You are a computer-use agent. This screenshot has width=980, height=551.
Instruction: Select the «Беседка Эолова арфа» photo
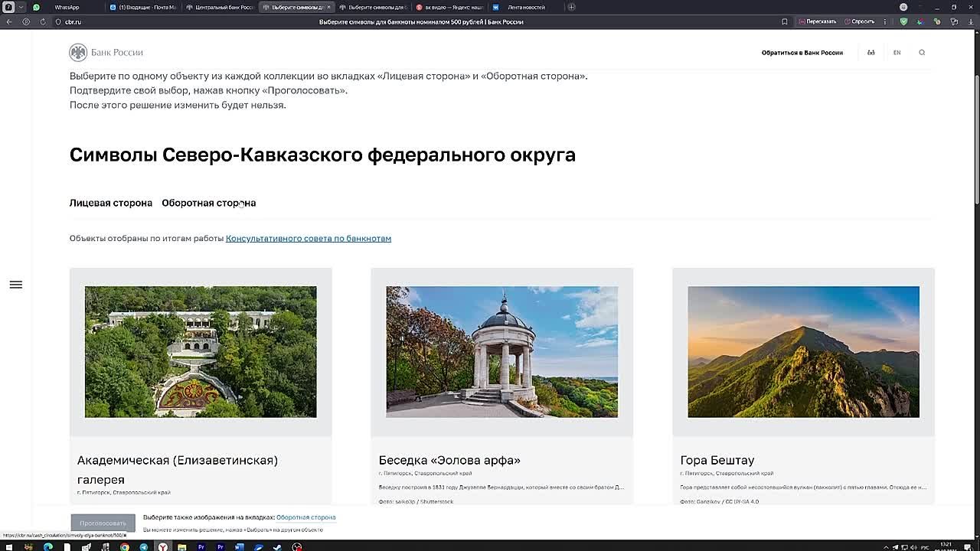click(501, 352)
